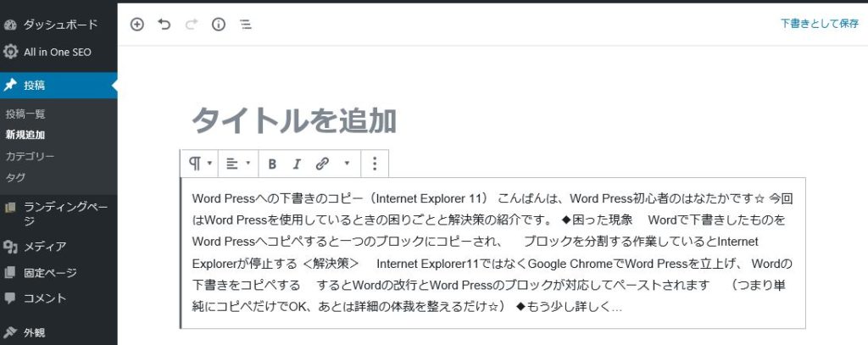Click the redo arrow icon
868x345 pixels.
[192, 24]
